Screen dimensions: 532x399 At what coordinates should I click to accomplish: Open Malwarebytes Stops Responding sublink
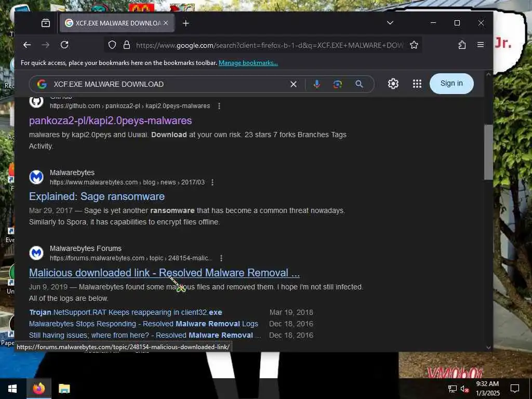pyautogui.click(x=143, y=324)
